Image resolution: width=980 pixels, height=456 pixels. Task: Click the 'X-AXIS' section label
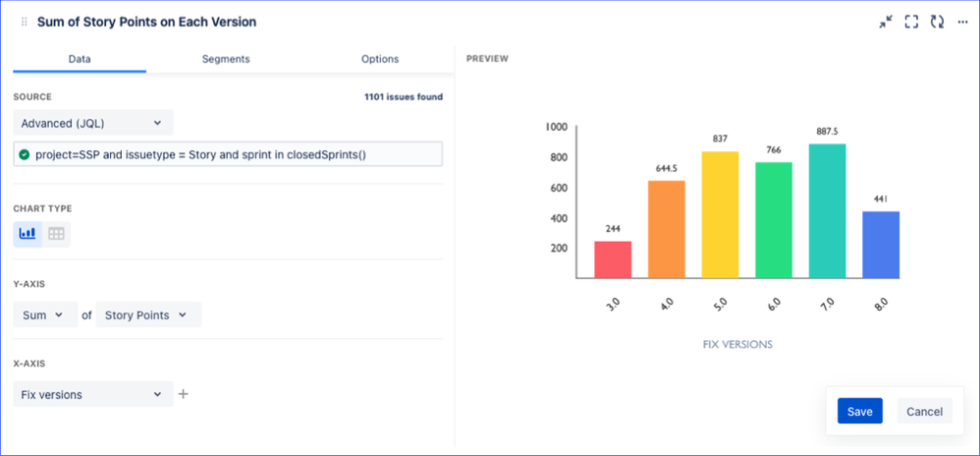click(x=28, y=364)
